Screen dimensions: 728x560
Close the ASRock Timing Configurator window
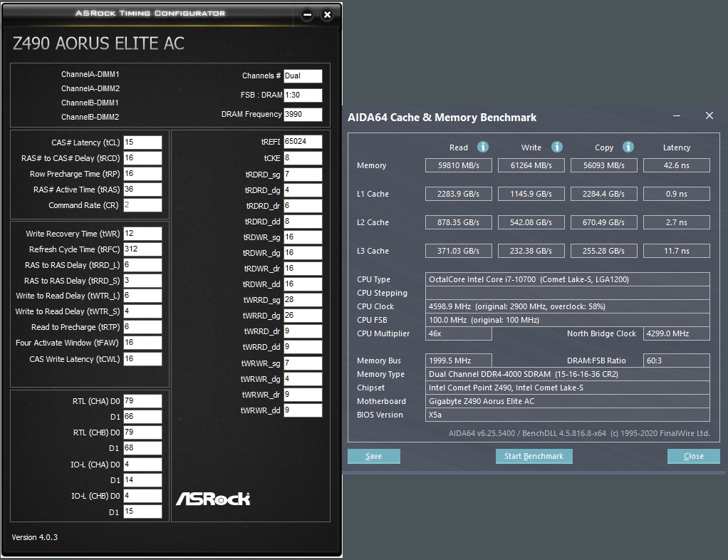pos(328,15)
